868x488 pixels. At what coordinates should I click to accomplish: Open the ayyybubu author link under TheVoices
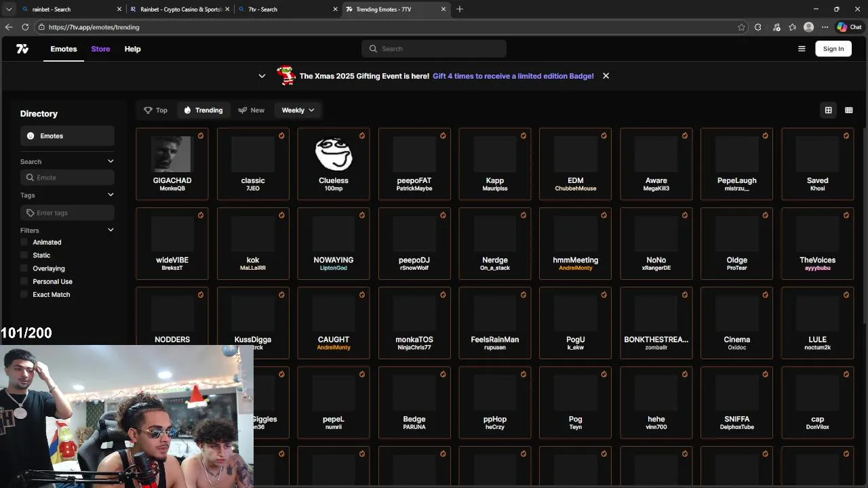click(818, 268)
